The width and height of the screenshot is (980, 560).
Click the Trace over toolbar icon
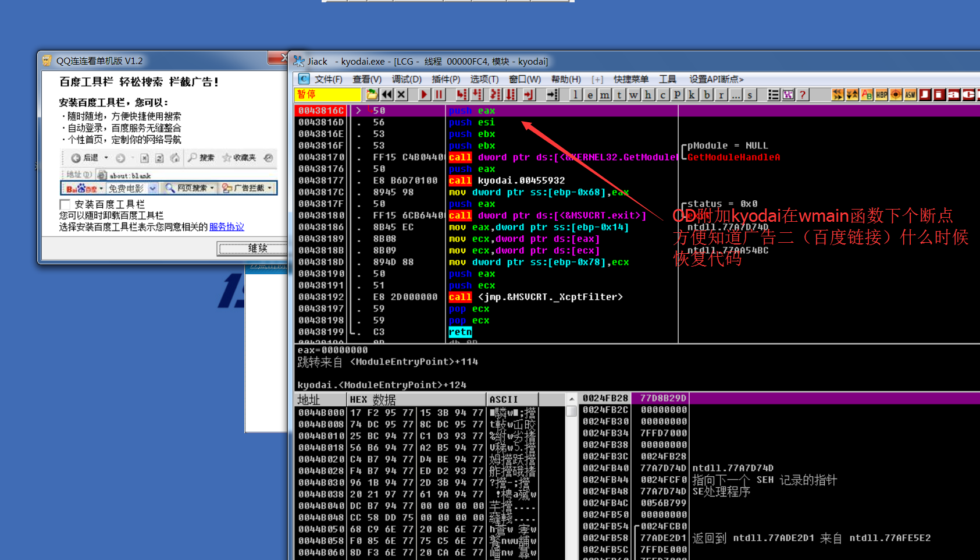pyautogui.click(x=510, y=94)
